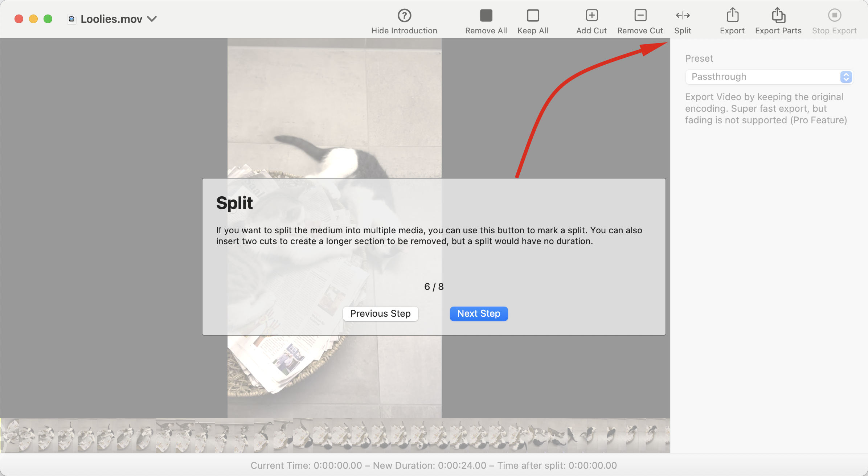This screenshot has height=476, width=868.
Task: Click the Hide Introduction question mark icon
Action: pos(404,16)
